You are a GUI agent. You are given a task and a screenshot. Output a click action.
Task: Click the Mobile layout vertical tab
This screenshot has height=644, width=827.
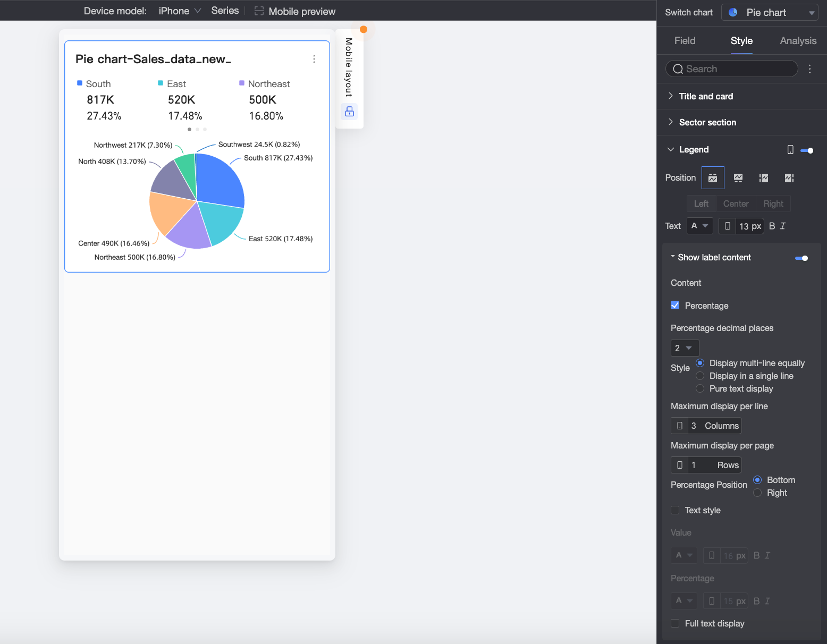[x=349, y=67]
